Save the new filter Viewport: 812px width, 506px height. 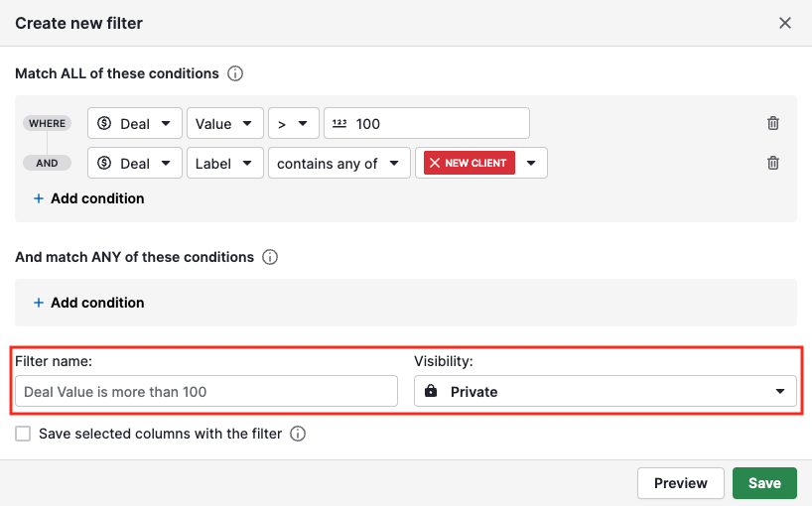point(764,483)
